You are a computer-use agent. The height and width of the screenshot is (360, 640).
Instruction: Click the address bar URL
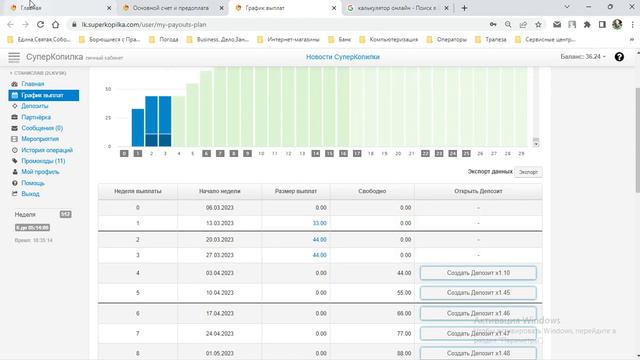pos(144,24)
